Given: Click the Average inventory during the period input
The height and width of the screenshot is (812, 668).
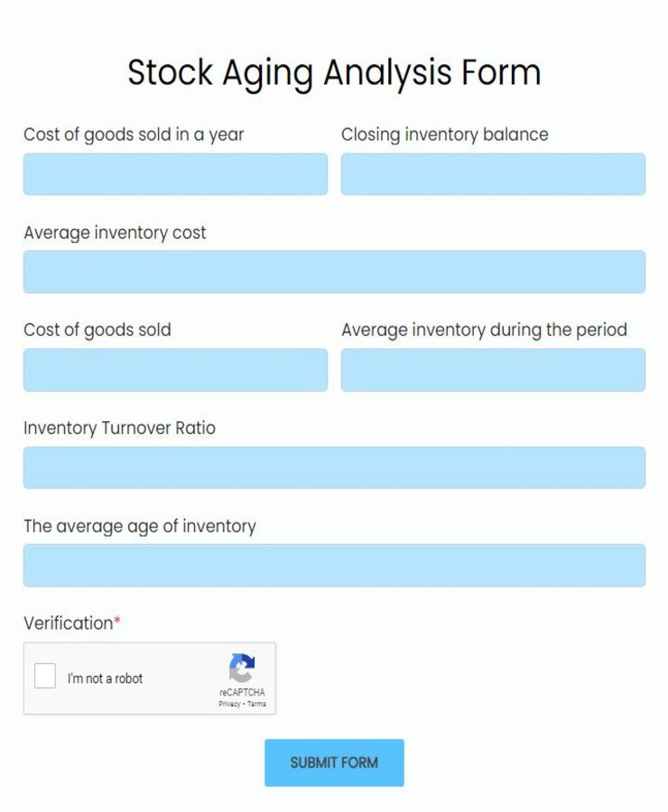Looking at the screenshot, I should coord(493,370).
